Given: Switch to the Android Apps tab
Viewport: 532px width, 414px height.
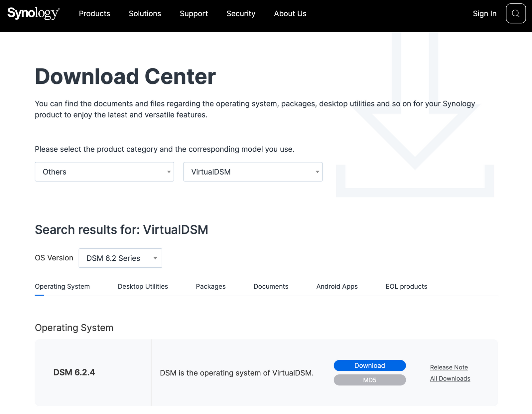Looking at the screenshot, I should click(337, 286).
